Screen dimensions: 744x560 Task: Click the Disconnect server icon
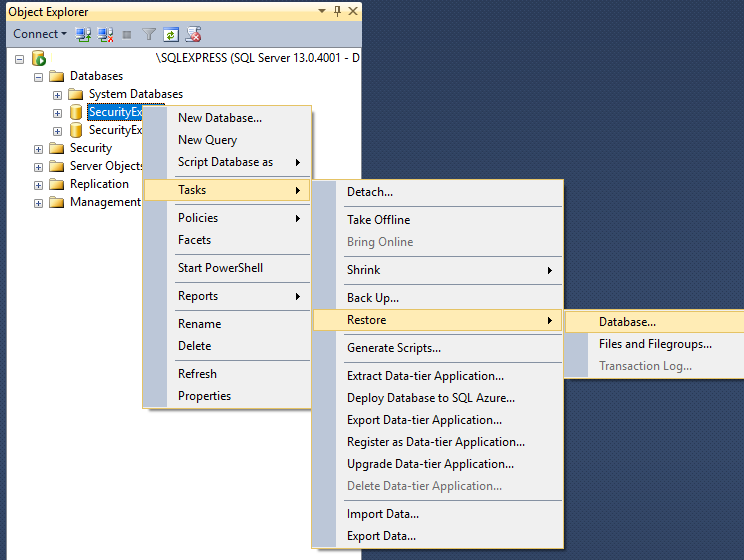(x=105, y=34)
